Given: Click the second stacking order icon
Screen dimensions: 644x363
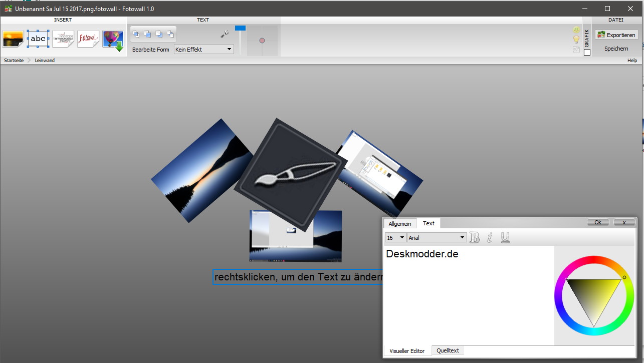Looking at the screenshot, I should click(147, 34).
